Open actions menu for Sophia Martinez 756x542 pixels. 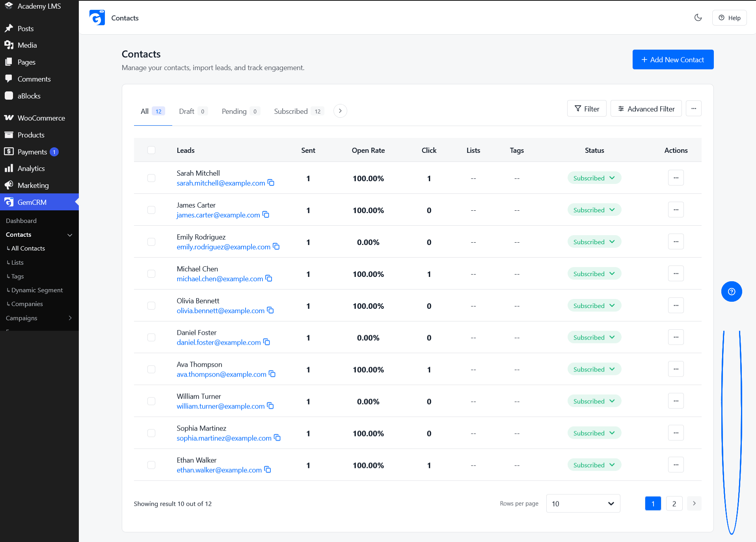[676, 433]
